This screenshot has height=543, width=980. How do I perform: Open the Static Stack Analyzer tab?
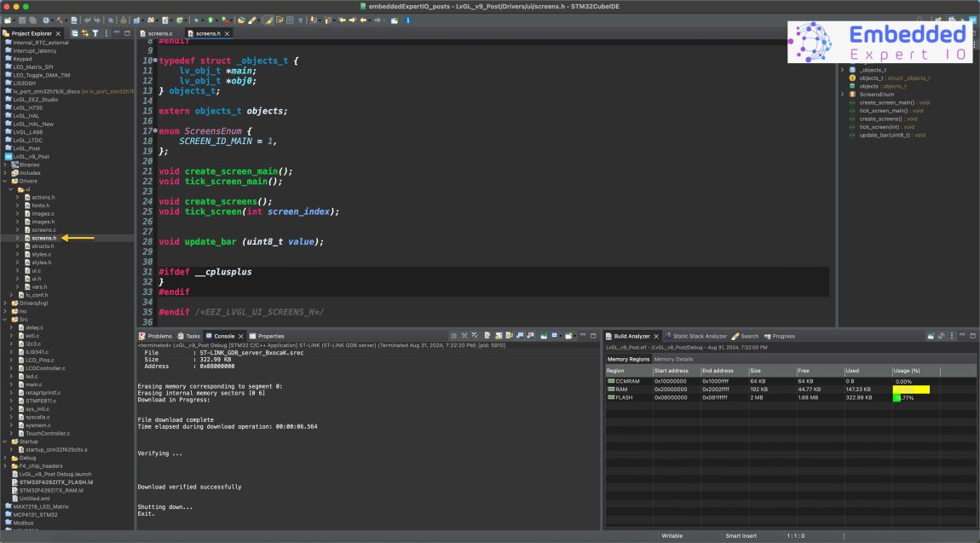pyautogui.click(x=700, y=336)
